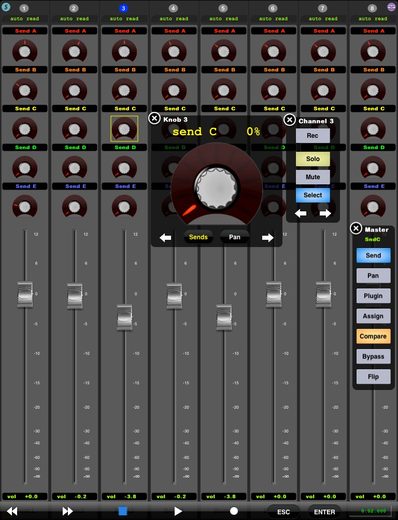Open channel 3 'auto read' automation mode

[x=124, y=19]
